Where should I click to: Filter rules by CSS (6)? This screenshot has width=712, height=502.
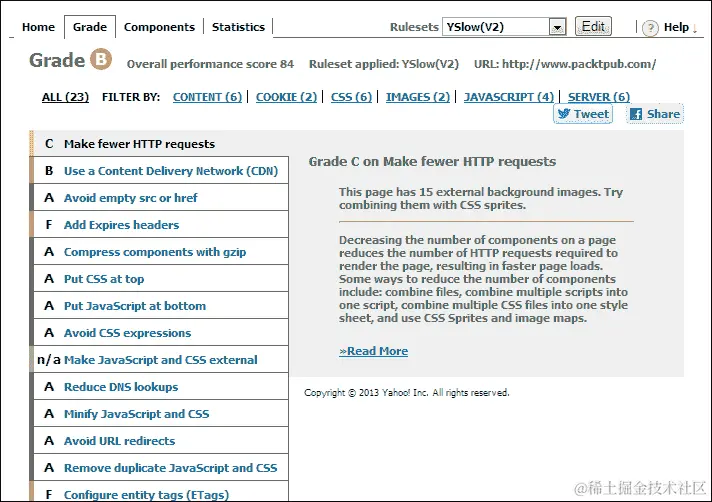coord(351,97)
